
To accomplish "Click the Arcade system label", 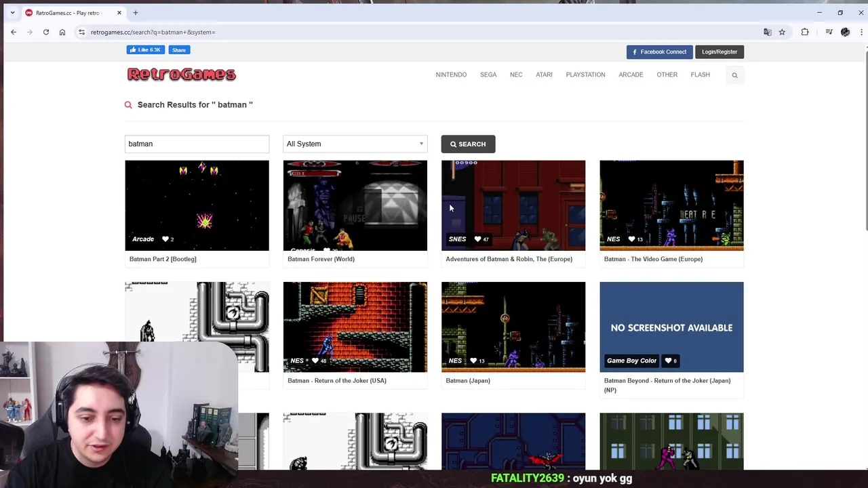I will [x=143, y=239].
